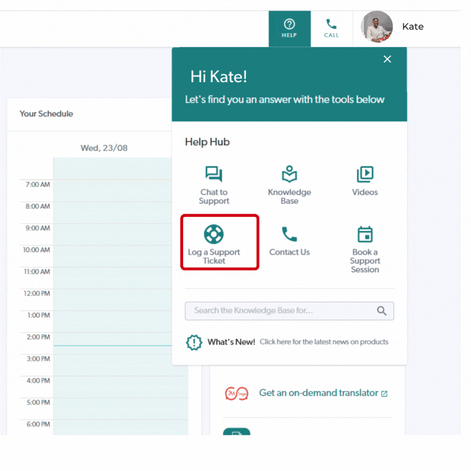The height and width of the screenshot is (471, 471).
Task: Close the Help Hub panel
Action: 387,59
